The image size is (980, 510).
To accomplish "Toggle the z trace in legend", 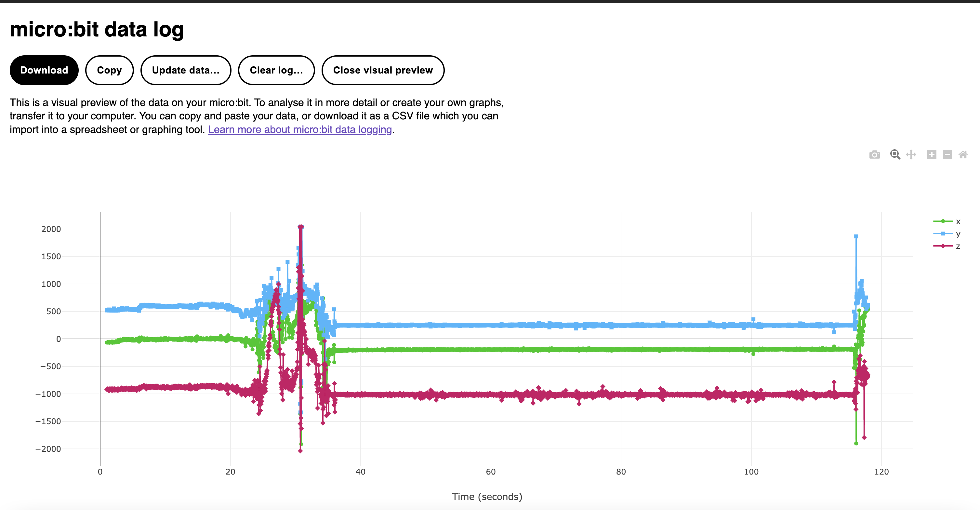I will pos(947,246).
